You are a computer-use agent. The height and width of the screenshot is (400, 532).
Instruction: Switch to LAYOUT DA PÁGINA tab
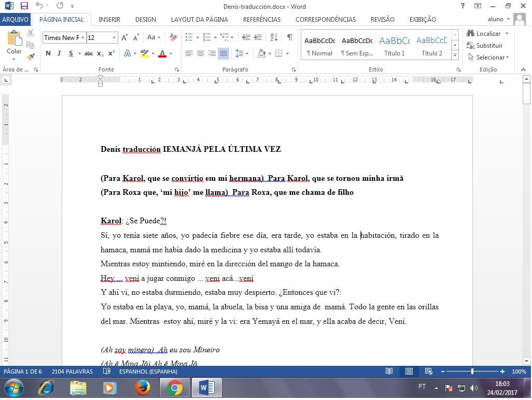pyautogui.click(x=200, y=19)
